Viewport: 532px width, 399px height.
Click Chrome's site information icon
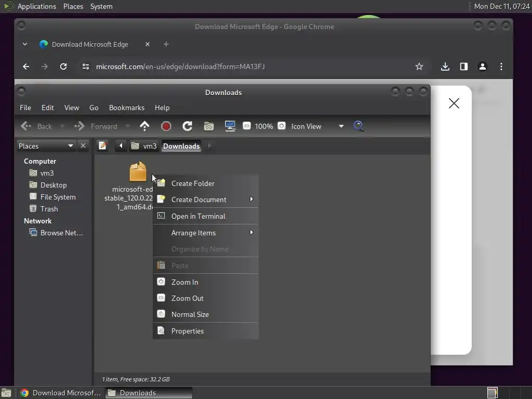click(x=86, y=66)
